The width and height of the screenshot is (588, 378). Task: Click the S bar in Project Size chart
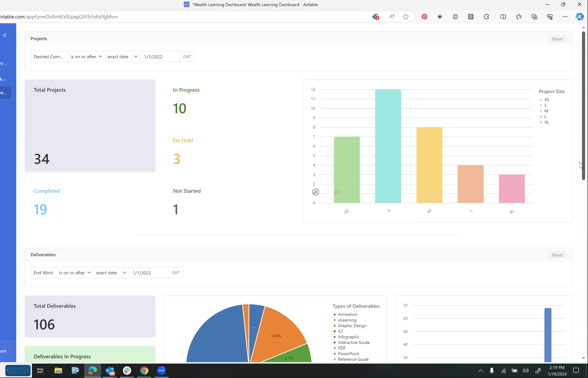(x=388, y=146)
